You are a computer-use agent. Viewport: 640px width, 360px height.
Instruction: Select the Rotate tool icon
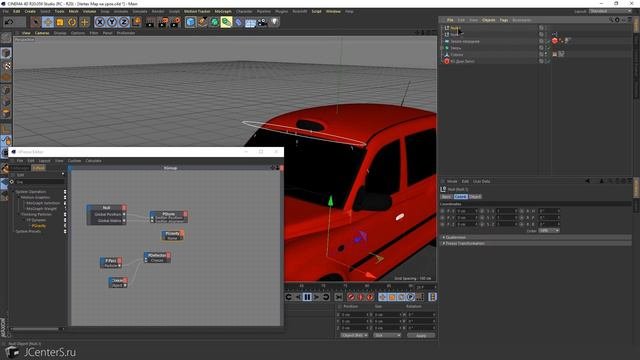click(72, 22)
